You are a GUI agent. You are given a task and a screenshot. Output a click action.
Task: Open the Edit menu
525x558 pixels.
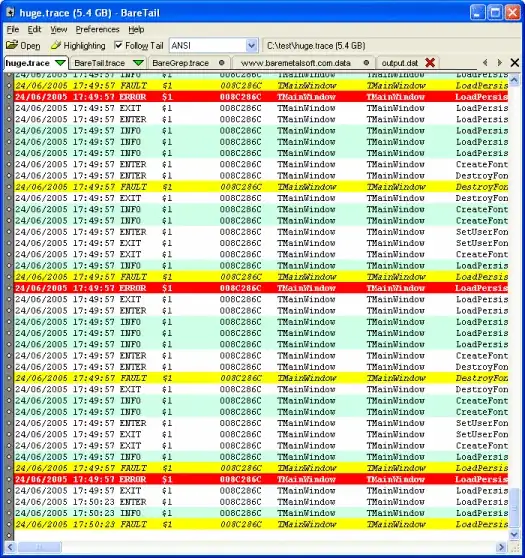pos(34,30)
